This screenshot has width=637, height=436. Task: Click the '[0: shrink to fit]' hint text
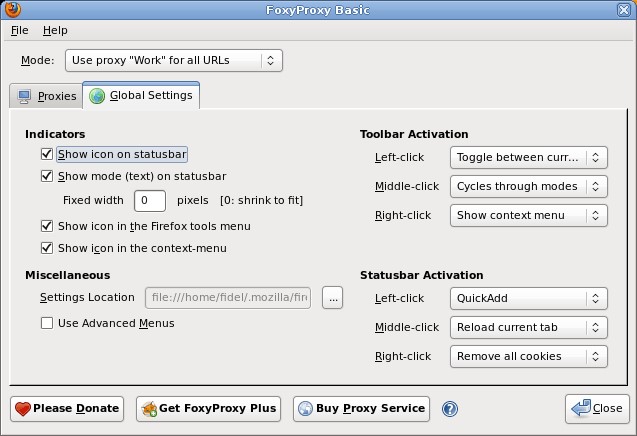pyautogui.click(x=262, y=200)
